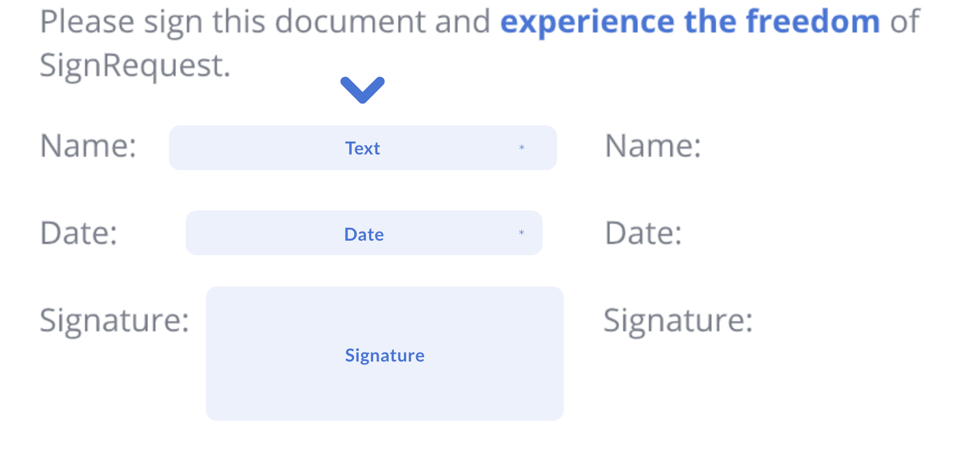Click the word 'freedom' in blue text

point(813,22)
